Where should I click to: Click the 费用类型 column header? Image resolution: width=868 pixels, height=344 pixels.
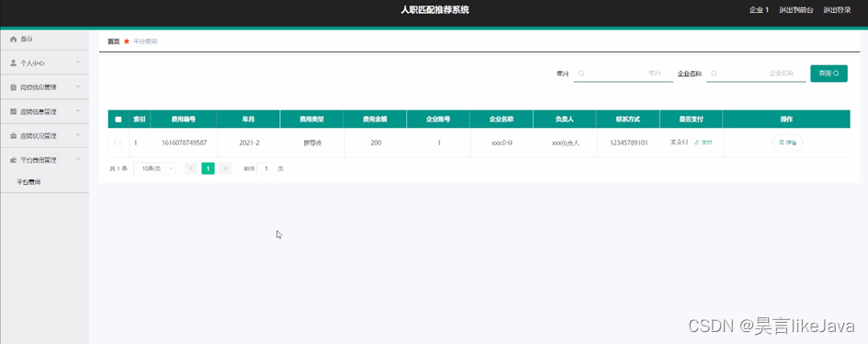[x=311, y=119]
